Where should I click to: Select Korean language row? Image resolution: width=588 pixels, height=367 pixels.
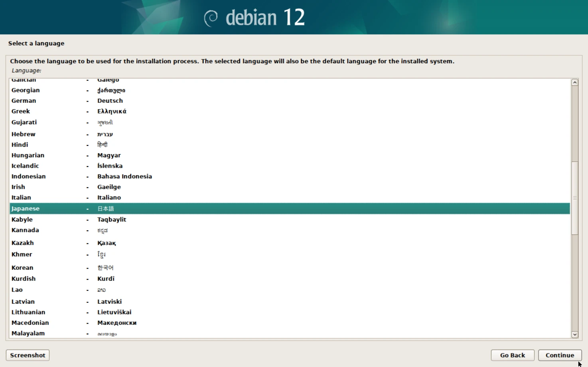pos(290,268)
